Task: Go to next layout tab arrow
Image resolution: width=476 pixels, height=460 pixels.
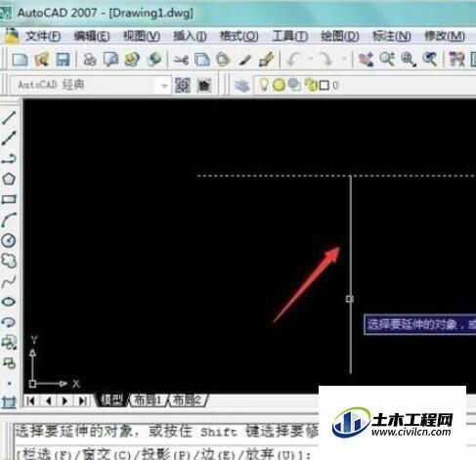Action: [65, 400]
